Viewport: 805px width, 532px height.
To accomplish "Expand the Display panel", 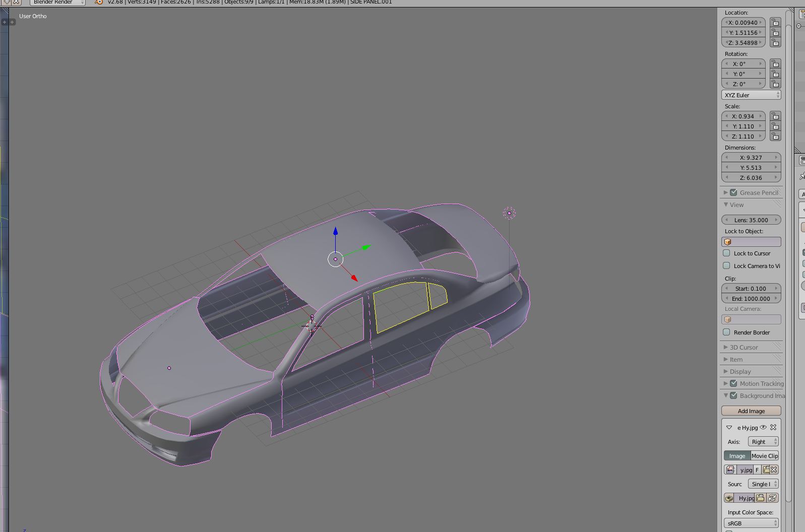I will click(725, 371).
